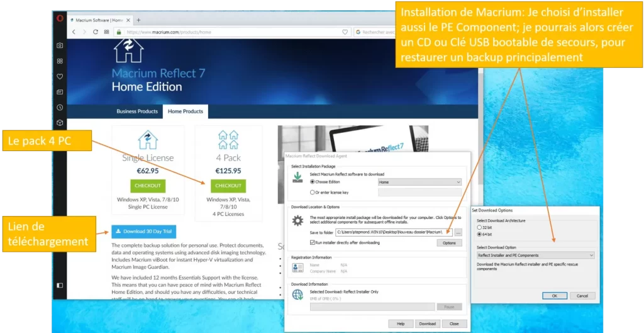Toggle sidebar panel icon at sidebar bottom

pyautogui.click(x=60, y=285)
